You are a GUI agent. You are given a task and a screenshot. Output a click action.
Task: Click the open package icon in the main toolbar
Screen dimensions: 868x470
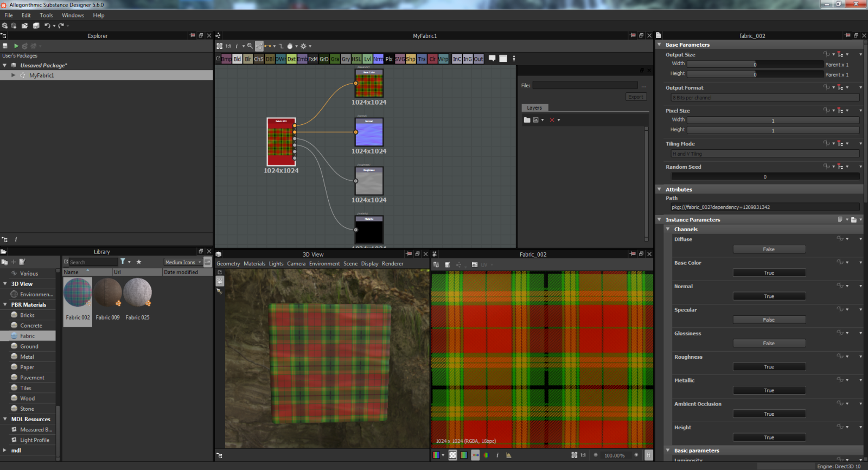24,26
